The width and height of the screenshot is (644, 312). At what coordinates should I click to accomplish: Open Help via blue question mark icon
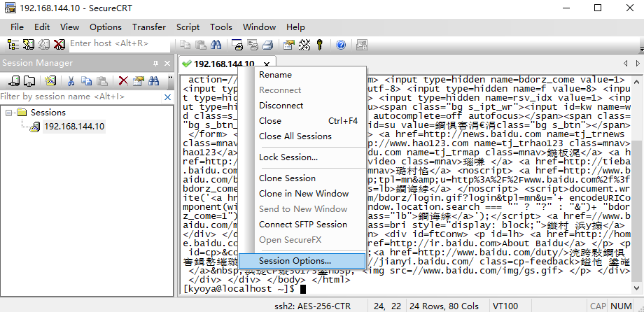[340, 44]
